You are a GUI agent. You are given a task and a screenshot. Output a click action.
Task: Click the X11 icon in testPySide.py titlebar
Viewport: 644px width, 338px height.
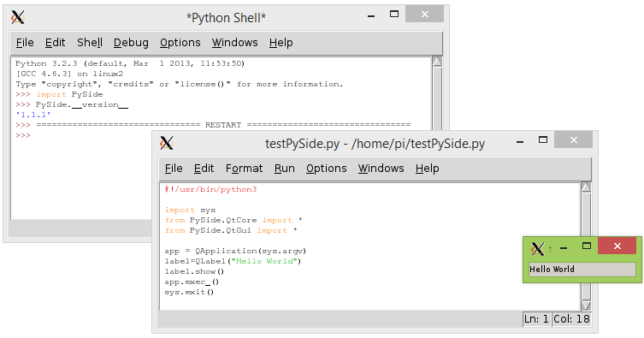(166, 143)
